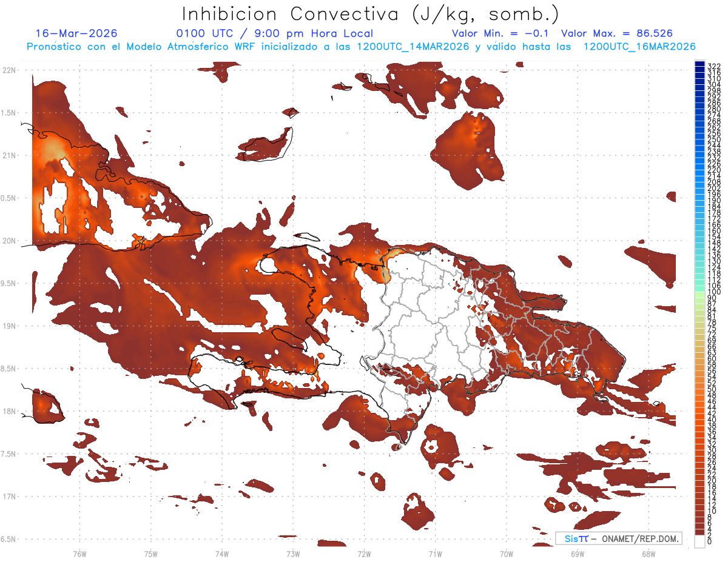Click the 'Valor Max. = 86.526' text
This screenshot has height=562, width=728.
(x=617, y=33)
